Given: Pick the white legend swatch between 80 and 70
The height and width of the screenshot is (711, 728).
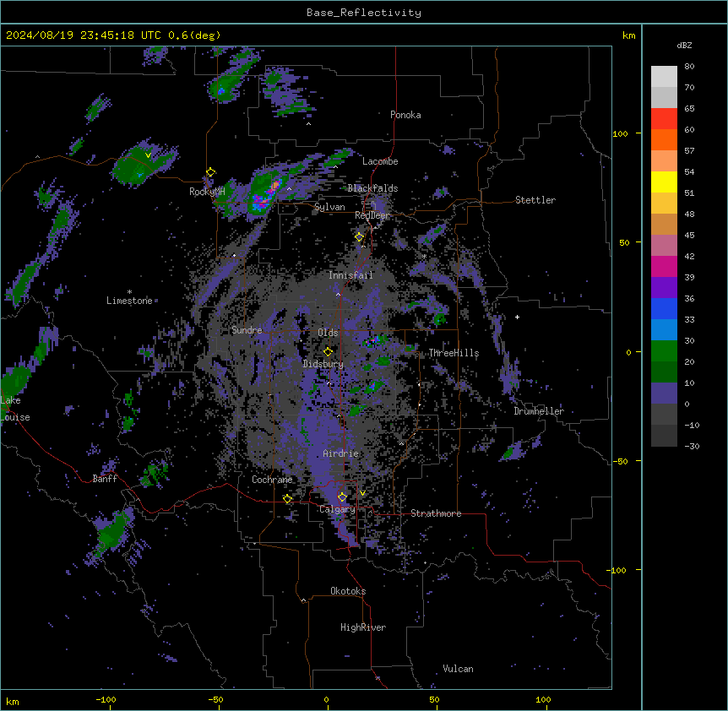Looking at the screenshot, I should [664, 77].
